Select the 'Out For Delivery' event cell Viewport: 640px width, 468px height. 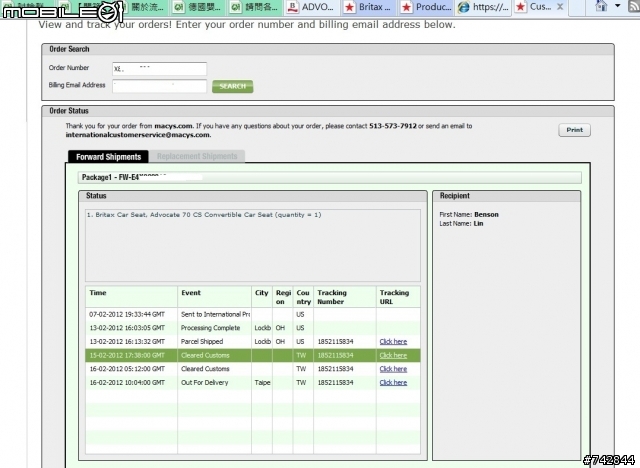point(214,382)
